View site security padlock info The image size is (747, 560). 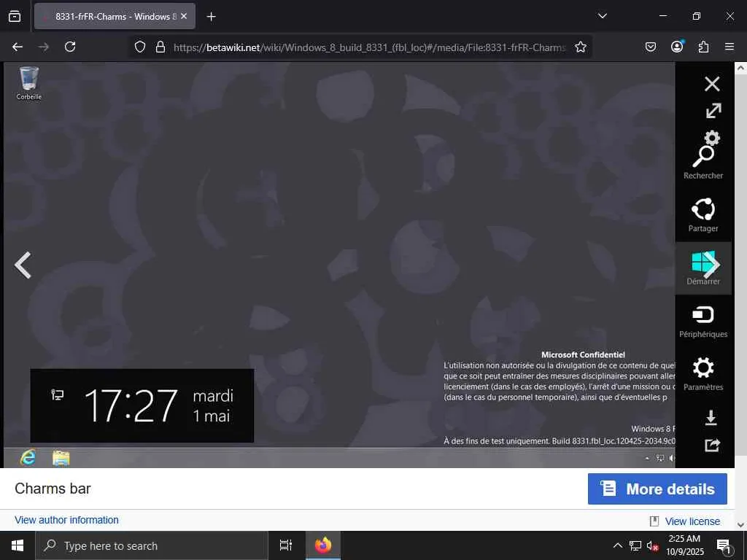coord(160,47)
